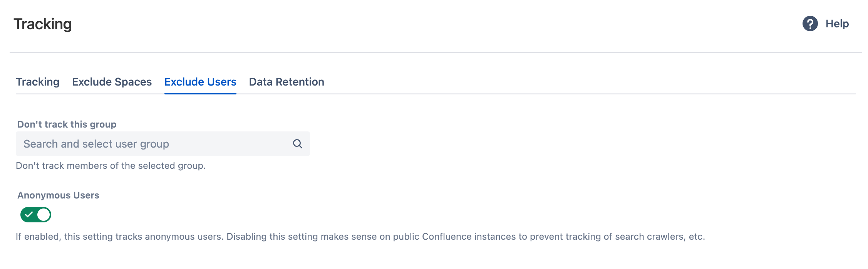Switch to the Tracking tab
The width and height of the screenshot is (868, 269).
coord(38,82)
